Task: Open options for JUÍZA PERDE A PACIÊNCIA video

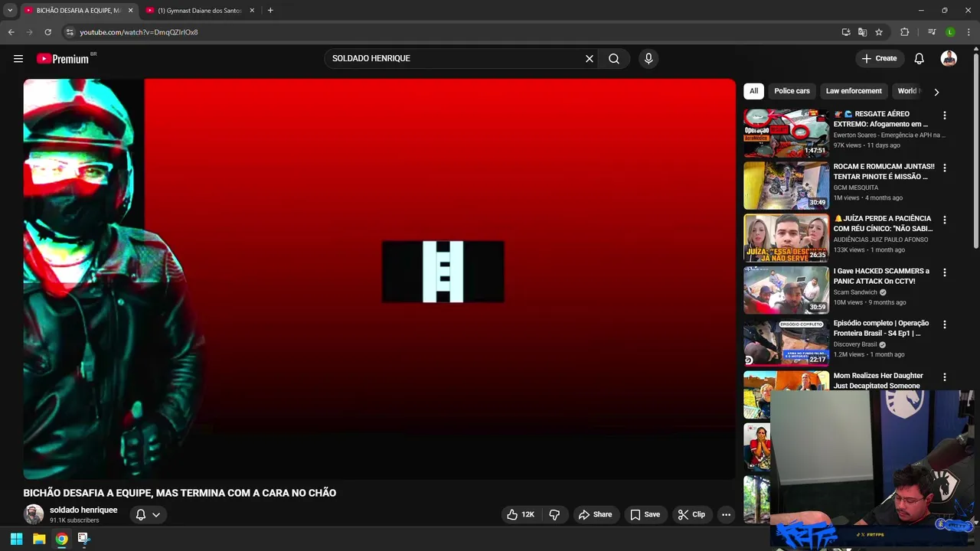Action: pyautogui.click(x=944, y=220)
